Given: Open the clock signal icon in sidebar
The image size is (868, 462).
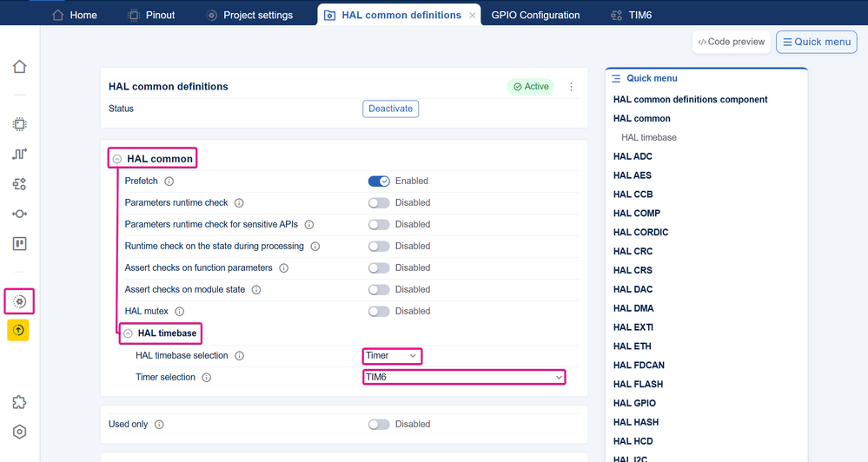Looking at the screenshot, I should [x=19, y=154].
